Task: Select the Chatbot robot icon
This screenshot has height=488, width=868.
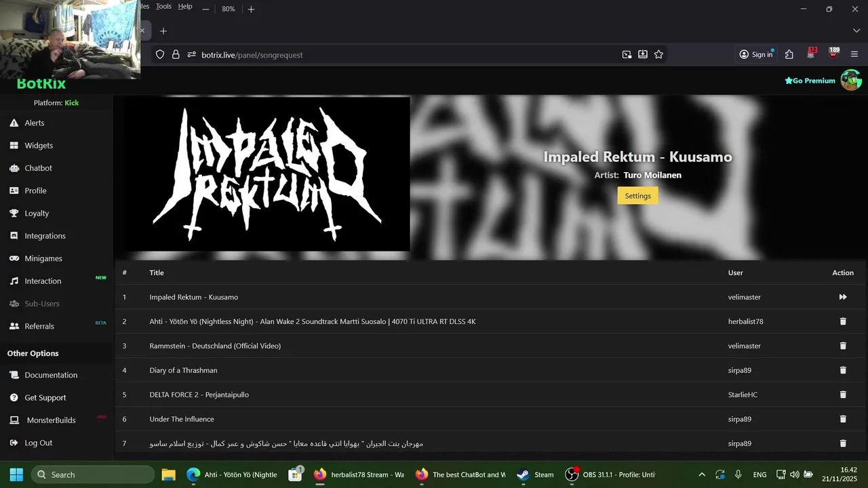Action: tap(14, 168)
